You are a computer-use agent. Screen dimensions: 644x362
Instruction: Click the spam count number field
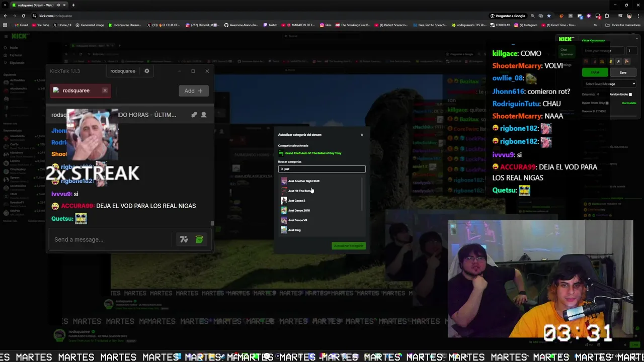coord(632,51)
